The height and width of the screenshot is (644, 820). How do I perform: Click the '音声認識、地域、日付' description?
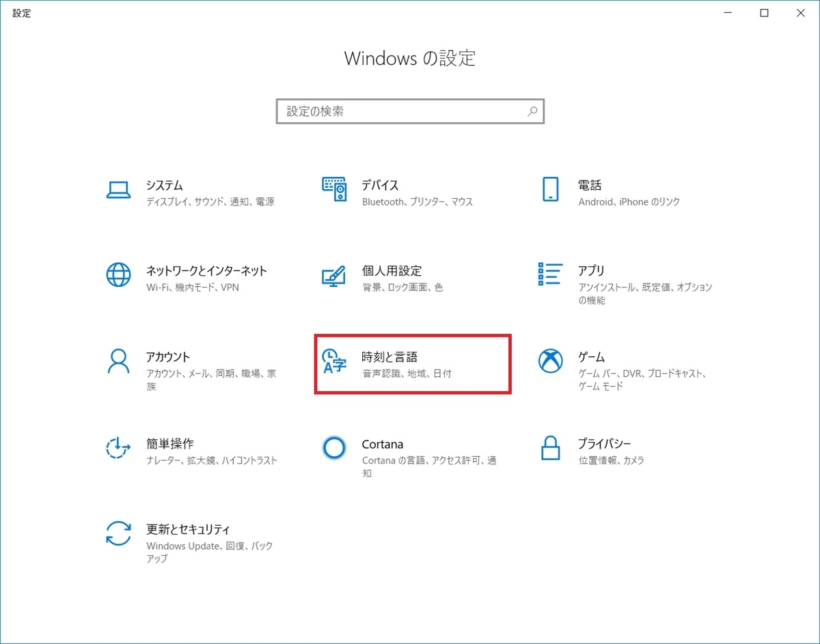pyautogui.click(x=407, y=374)
